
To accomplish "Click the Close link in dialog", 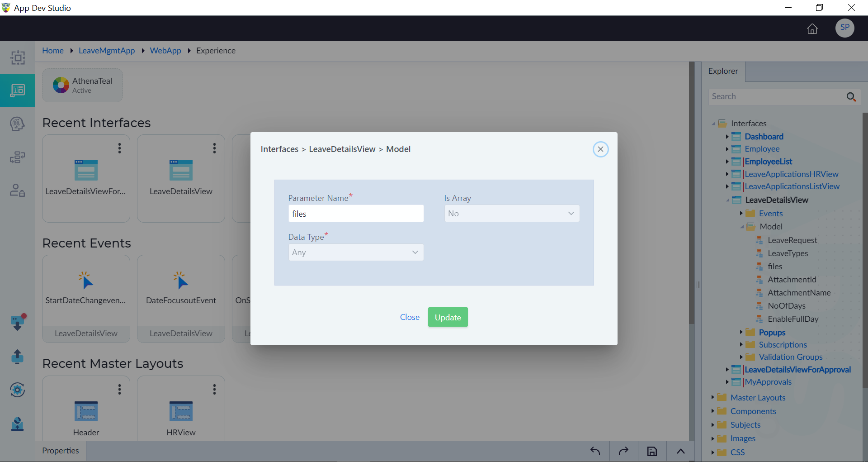I will [x=410, y=317].
